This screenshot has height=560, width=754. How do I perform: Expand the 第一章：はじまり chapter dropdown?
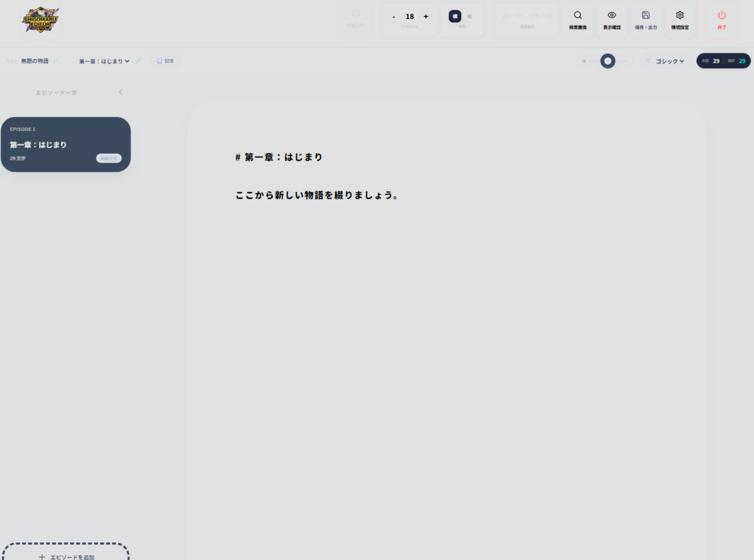click(104, 61)
